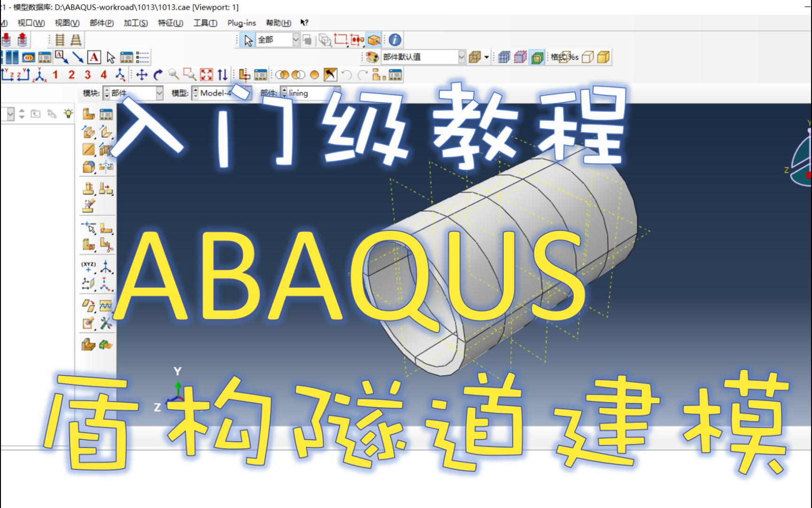Screen dimensions: 812x508
Task: Open the model tree filter dropdown
Action: point(10,114)
